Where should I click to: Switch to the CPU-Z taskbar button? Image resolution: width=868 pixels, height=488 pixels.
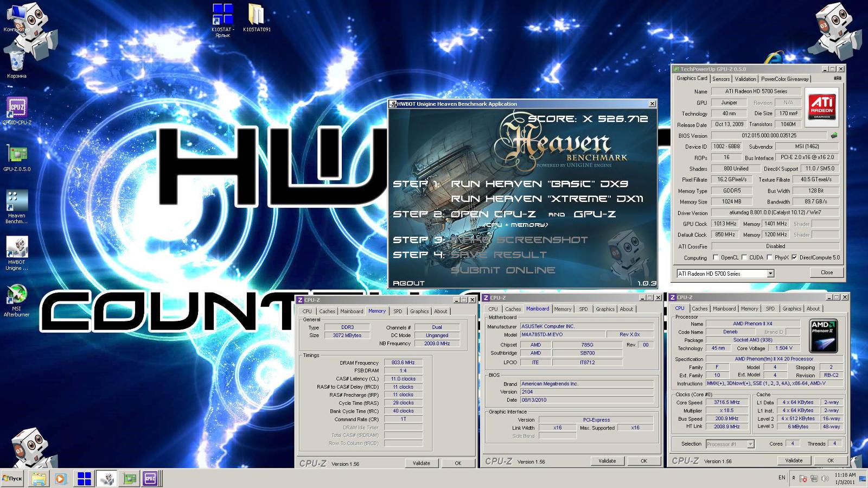pyautogui.click(x=150, y=478)
